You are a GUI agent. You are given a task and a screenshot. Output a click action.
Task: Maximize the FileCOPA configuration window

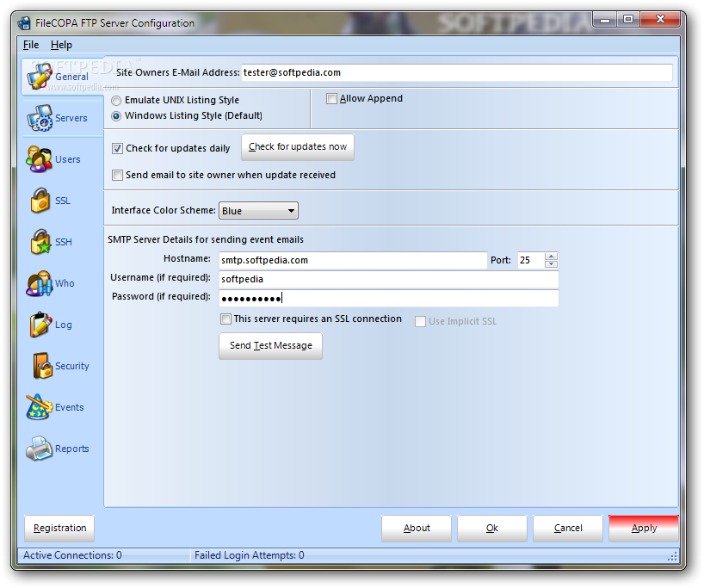pyautogui.click(x=628, y=19)
